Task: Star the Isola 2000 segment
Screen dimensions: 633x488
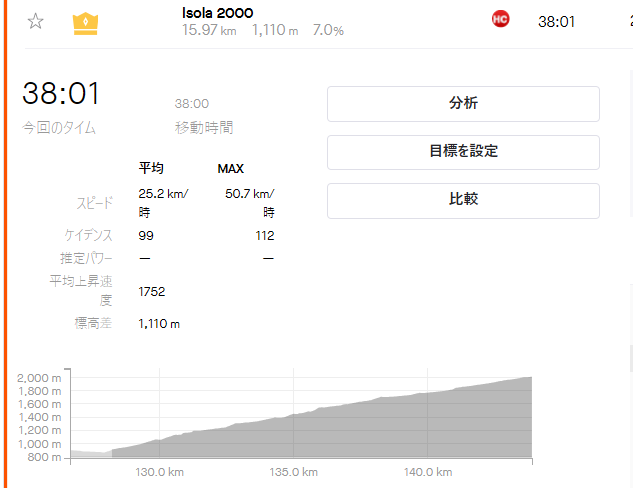Action: 35,22
